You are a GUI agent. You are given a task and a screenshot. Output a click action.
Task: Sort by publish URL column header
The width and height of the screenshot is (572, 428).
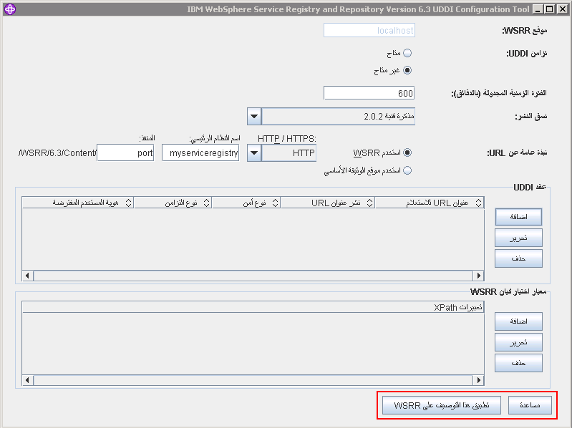(328, 203)
